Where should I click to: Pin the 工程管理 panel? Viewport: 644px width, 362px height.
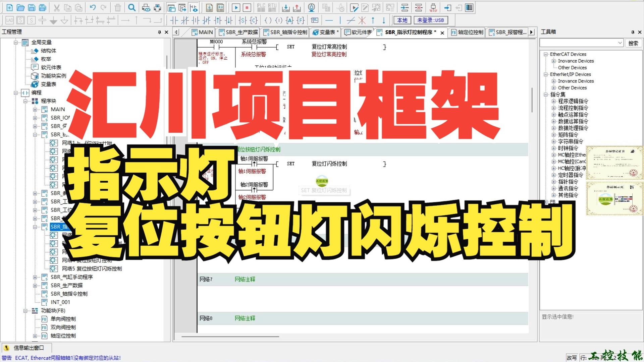(159, 32)
